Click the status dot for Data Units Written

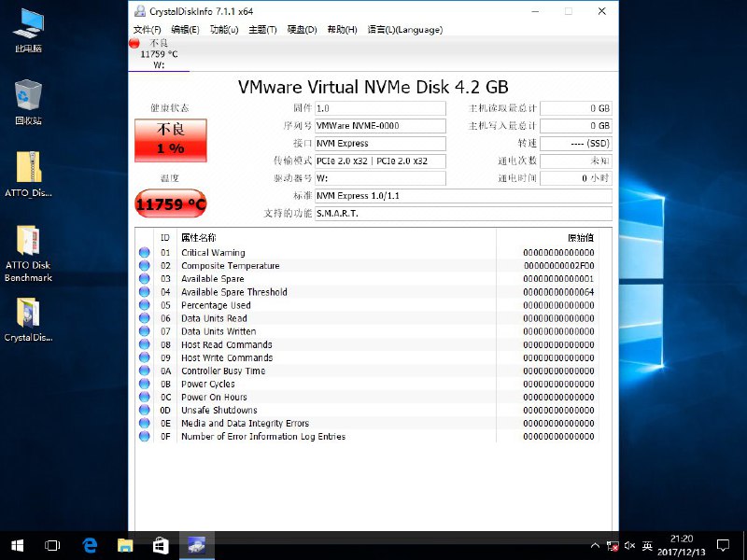click(x=145, y=331)
